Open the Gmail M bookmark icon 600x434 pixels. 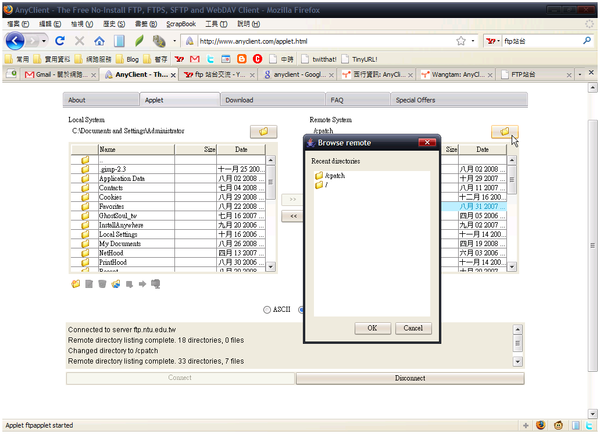click(x=195, y=59)
